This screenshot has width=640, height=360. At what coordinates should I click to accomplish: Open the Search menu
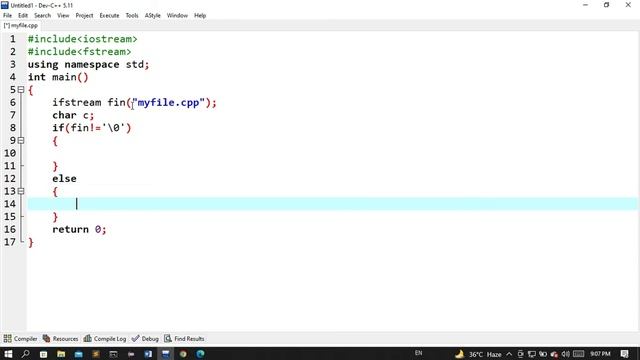pos(42,16)
